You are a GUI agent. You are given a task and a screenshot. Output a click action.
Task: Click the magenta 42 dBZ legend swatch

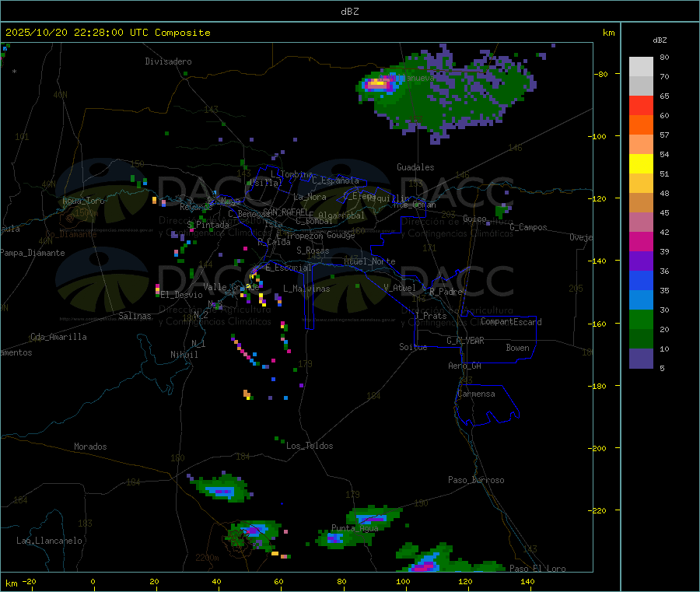pos(641,241)
